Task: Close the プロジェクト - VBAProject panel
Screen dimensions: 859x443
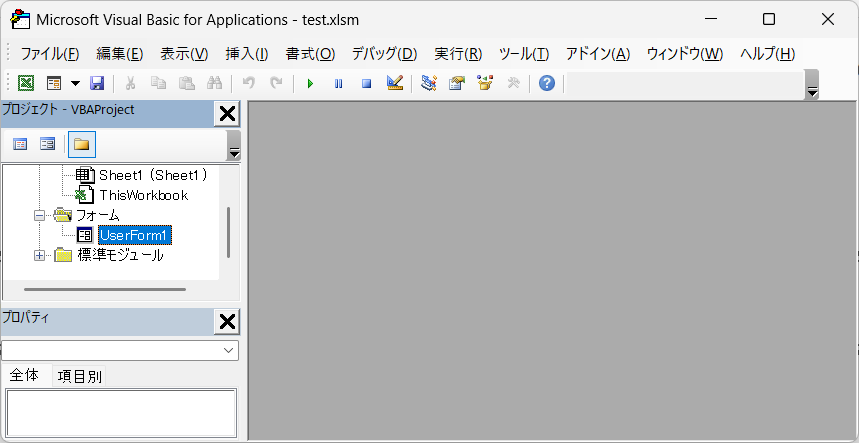Action: click(x=227, y=114)
